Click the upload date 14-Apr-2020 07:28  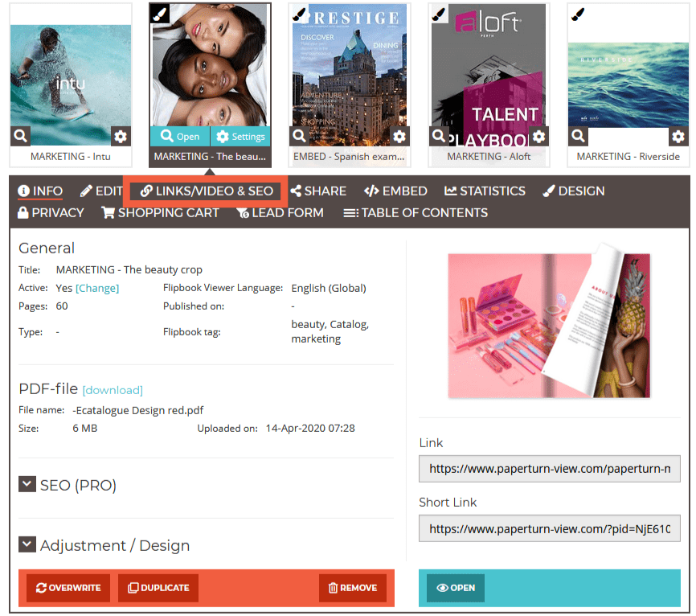[x=310, y=429]
